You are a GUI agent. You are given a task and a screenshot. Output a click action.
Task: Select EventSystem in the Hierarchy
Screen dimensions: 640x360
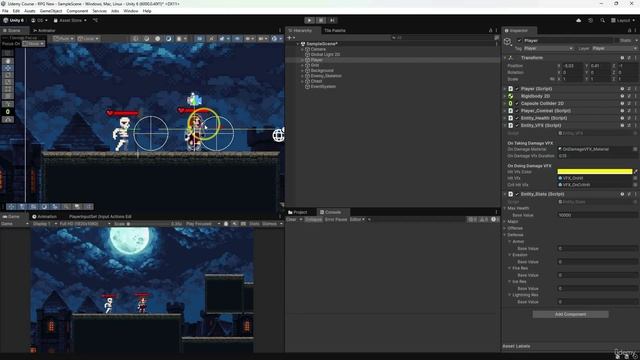pos(323,87)
